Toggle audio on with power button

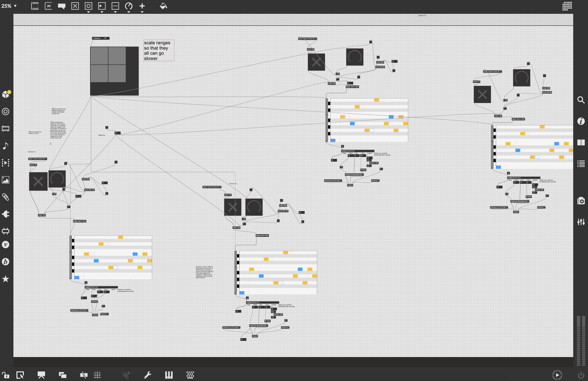point(581,375)
